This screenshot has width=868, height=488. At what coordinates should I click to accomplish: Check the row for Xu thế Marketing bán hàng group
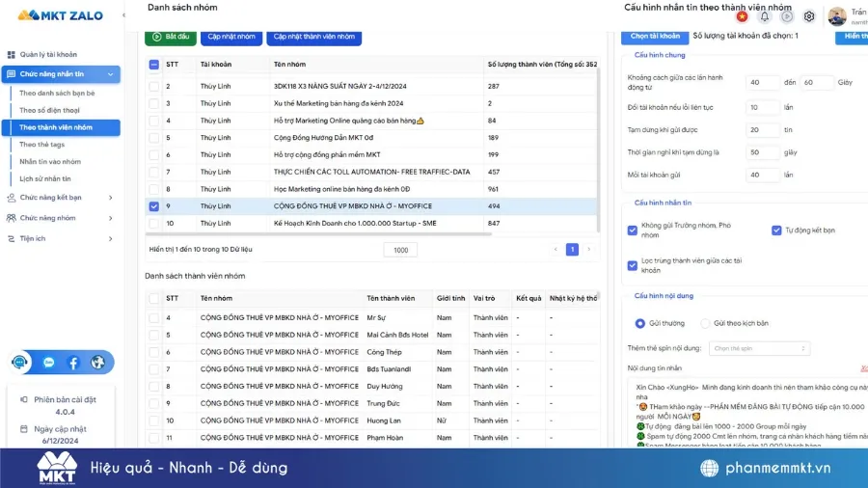[154, 103]
